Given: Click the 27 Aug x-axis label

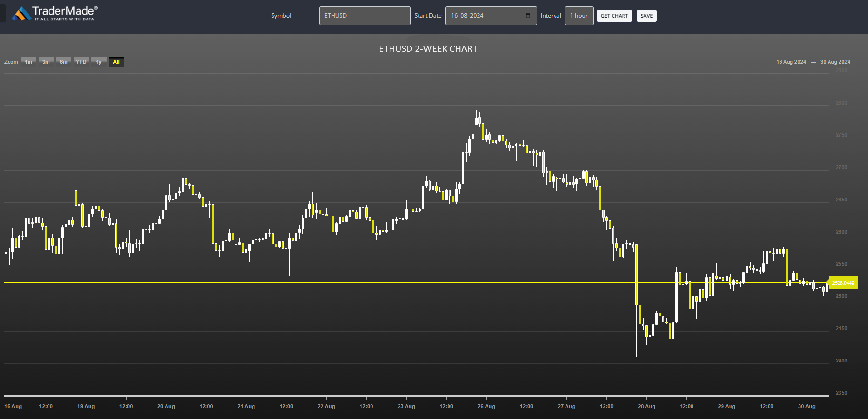Looking at the screenshot, I should point(566,406).
